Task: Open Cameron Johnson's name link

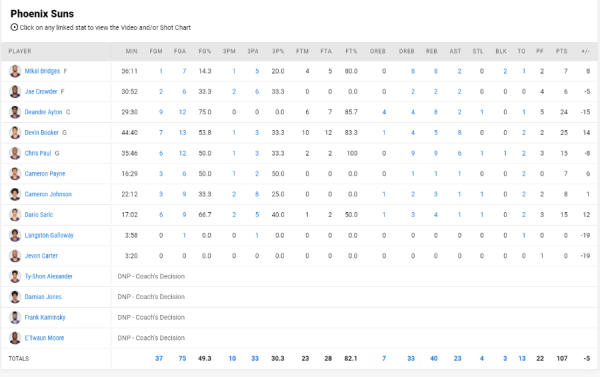Action: pyautogui.click(x=48, y=194)
